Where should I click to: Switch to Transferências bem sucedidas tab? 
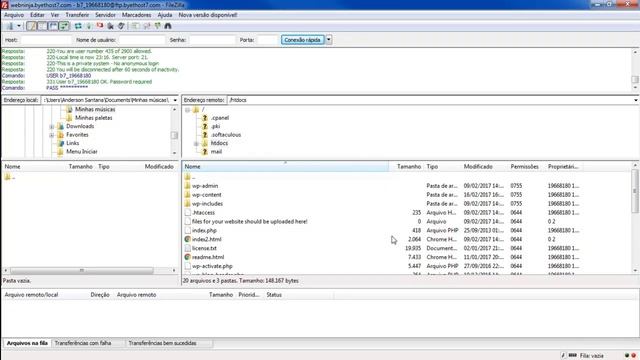click(162, 344)
